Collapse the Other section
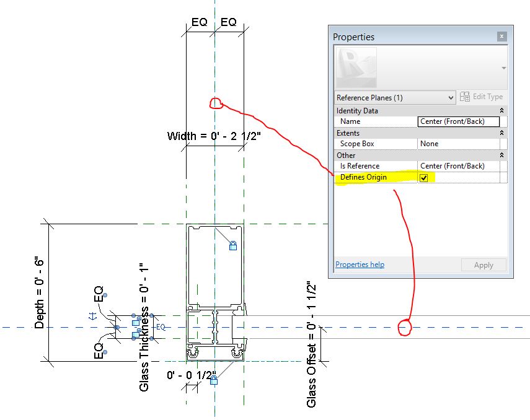This screenshot has height=420, width=530. pyautogui.click(x=501, y=155)
